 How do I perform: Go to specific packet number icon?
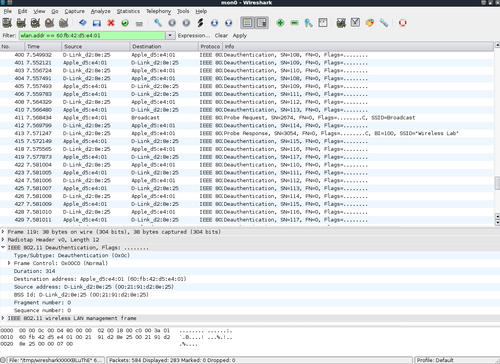(200, 23)
